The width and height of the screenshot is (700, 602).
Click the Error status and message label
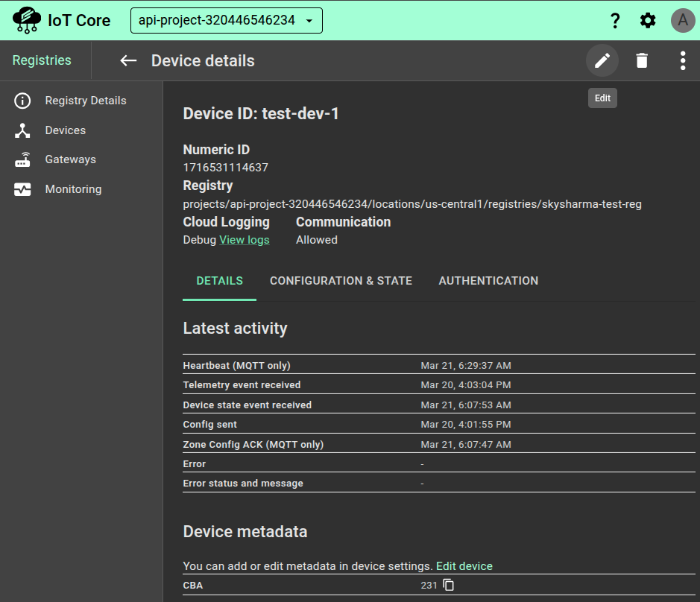[243, 484]
